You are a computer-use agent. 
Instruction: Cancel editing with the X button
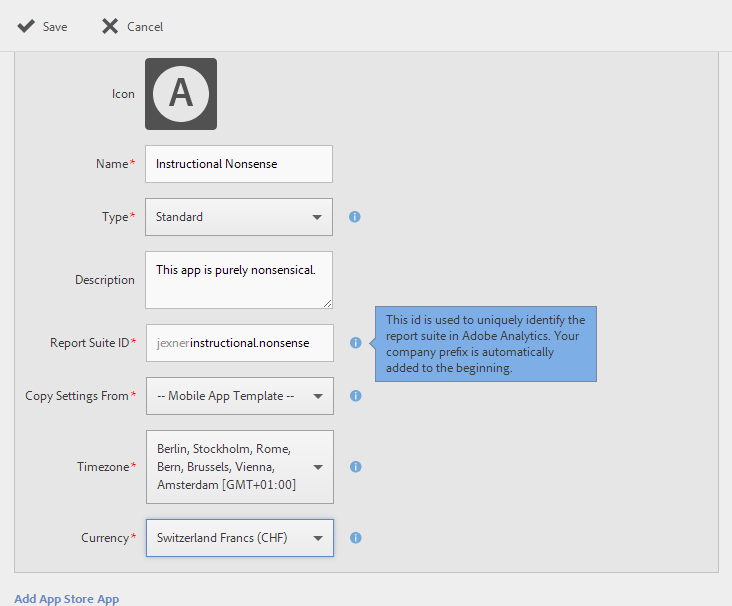tap(132, 26)
